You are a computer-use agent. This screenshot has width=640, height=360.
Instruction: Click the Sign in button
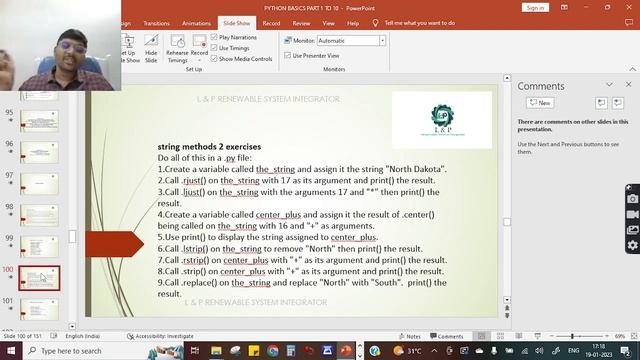tap(535, 7)
